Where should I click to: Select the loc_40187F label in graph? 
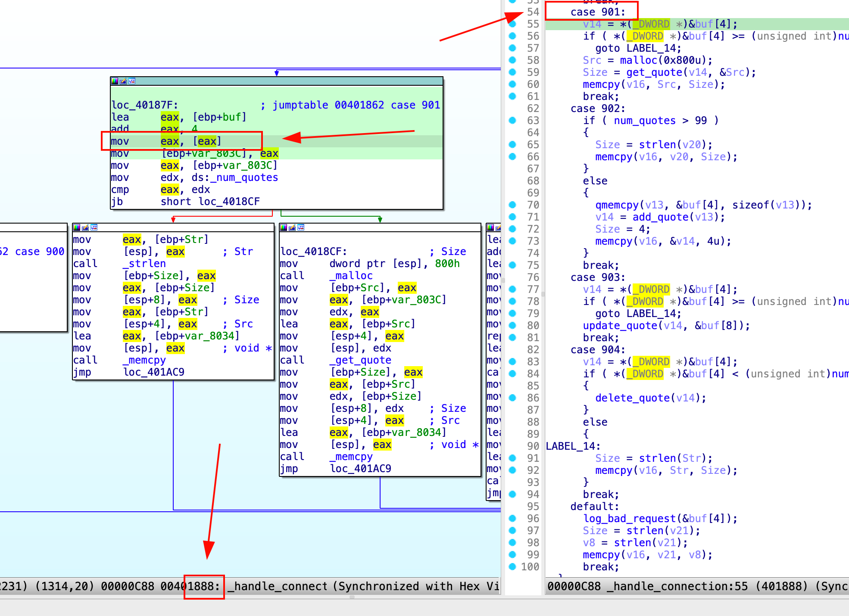coord(144,105)
